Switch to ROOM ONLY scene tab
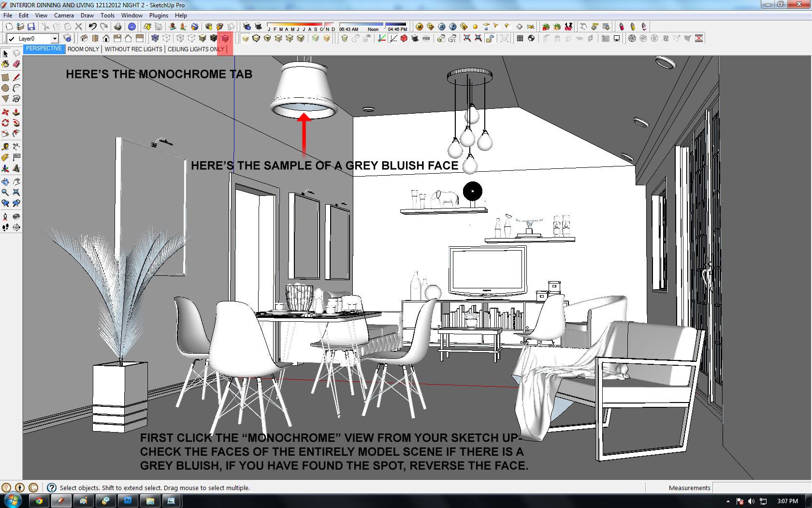The height and width of the screenshot is (508, 812). pyautogui.click(x=83, y=49)
